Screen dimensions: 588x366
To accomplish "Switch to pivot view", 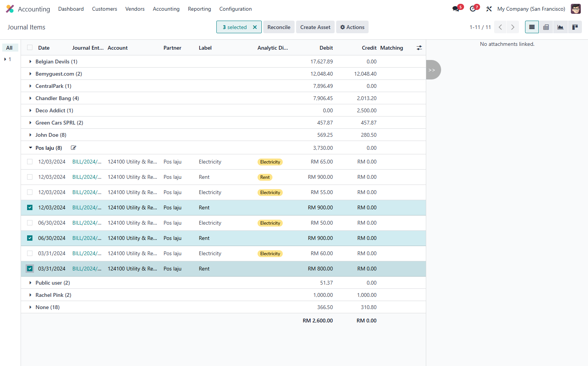I will [x=546, y=27].
